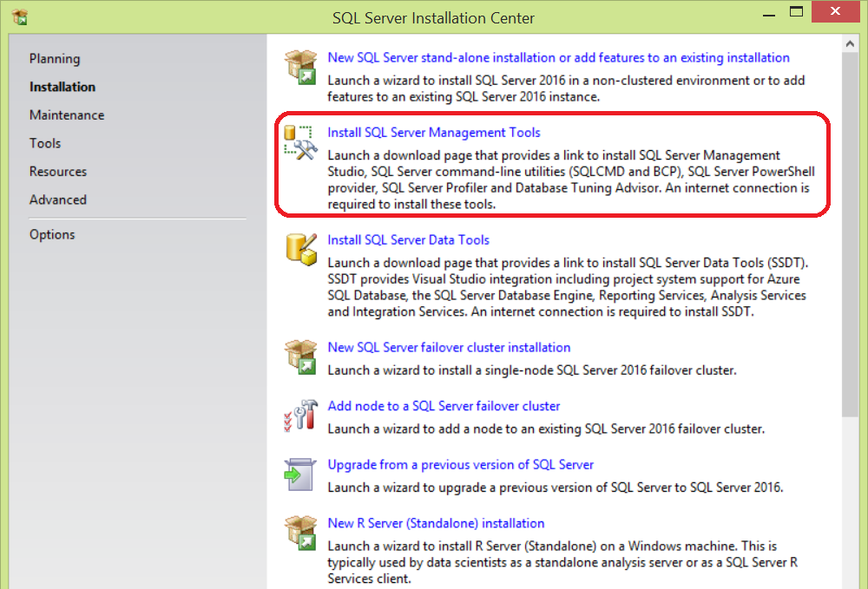
Task: Click the R Server Standalone box icon
Action: 300,533
